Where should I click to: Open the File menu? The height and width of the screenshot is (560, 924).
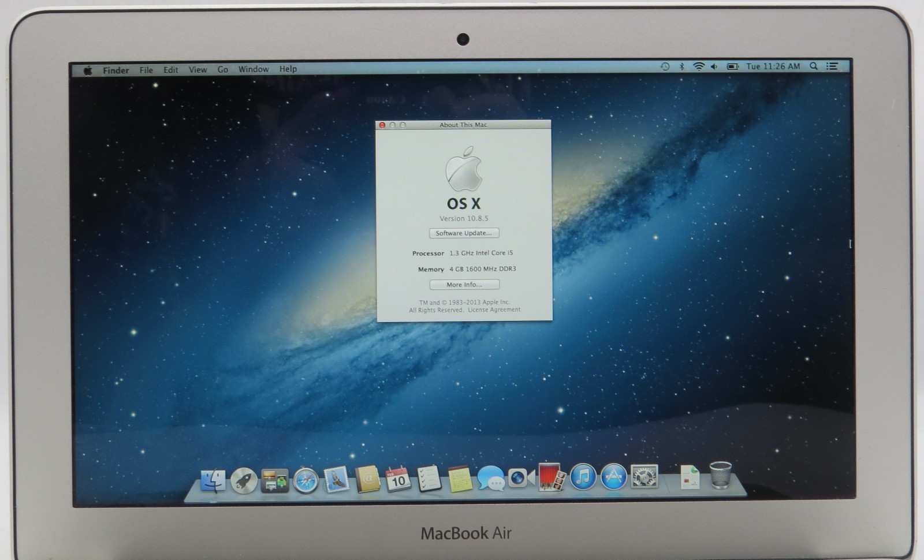click(x=146, y=70)
